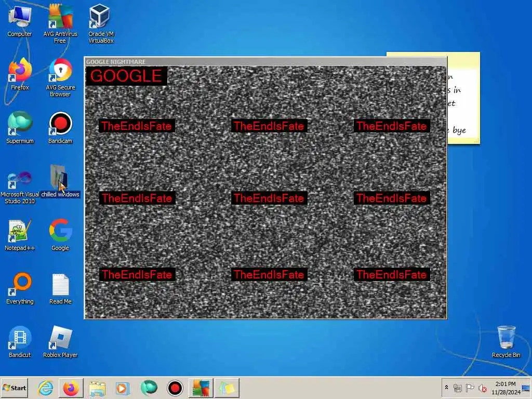532x399 pixels.
Task: Select the Google desktop icon
Action: coord(60,235)
